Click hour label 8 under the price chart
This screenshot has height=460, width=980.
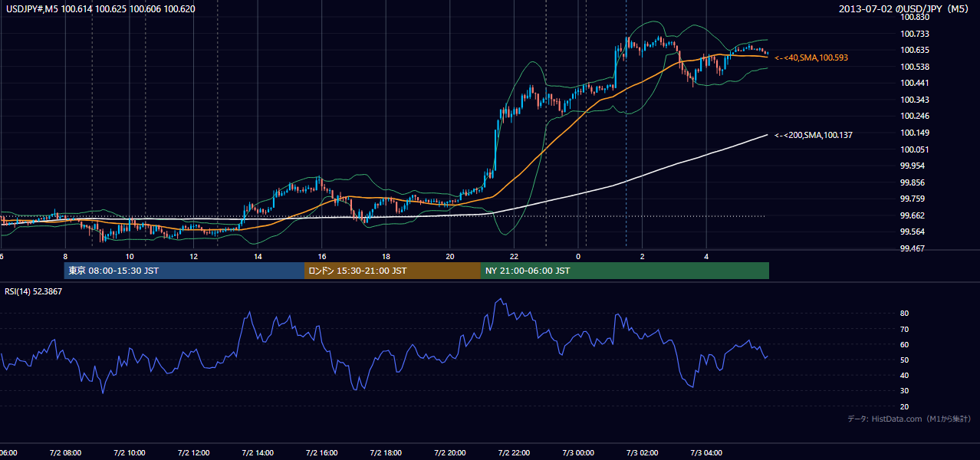pyautogui.click(x=65, y=257)
